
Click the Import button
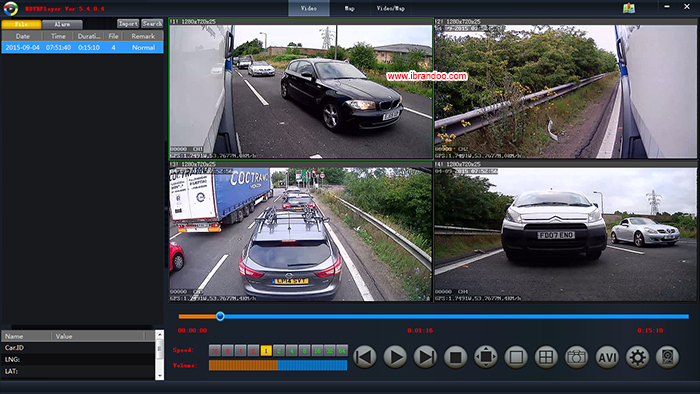click(128, 24)
